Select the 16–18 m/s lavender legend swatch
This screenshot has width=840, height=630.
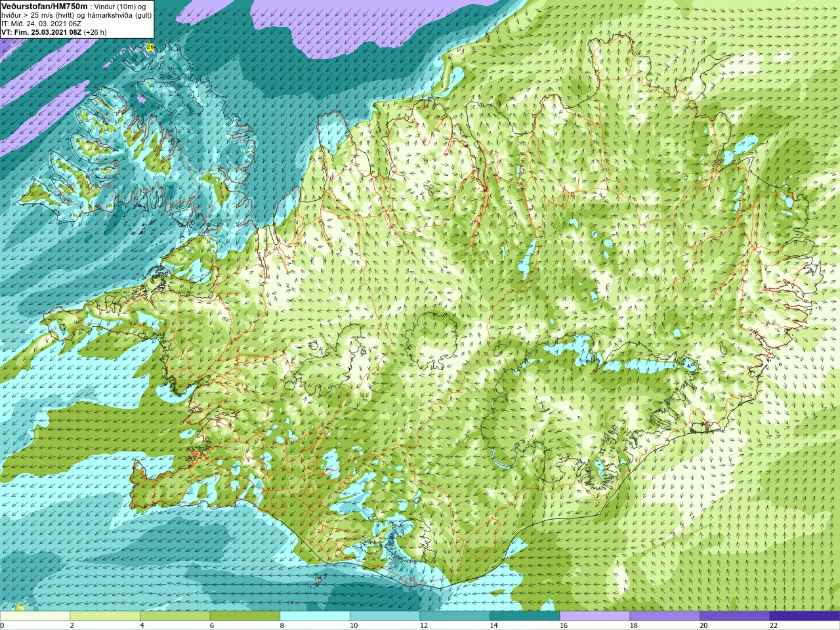595,616
